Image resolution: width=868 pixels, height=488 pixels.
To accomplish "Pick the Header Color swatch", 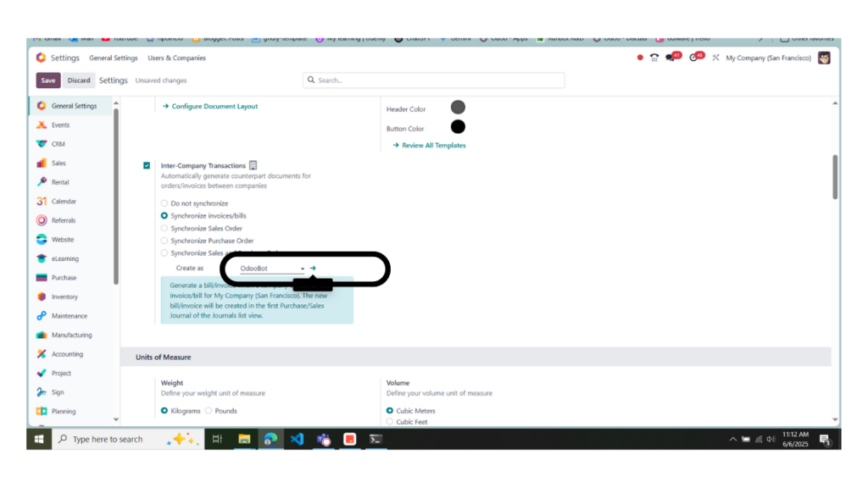I will [x=458, y=108].
